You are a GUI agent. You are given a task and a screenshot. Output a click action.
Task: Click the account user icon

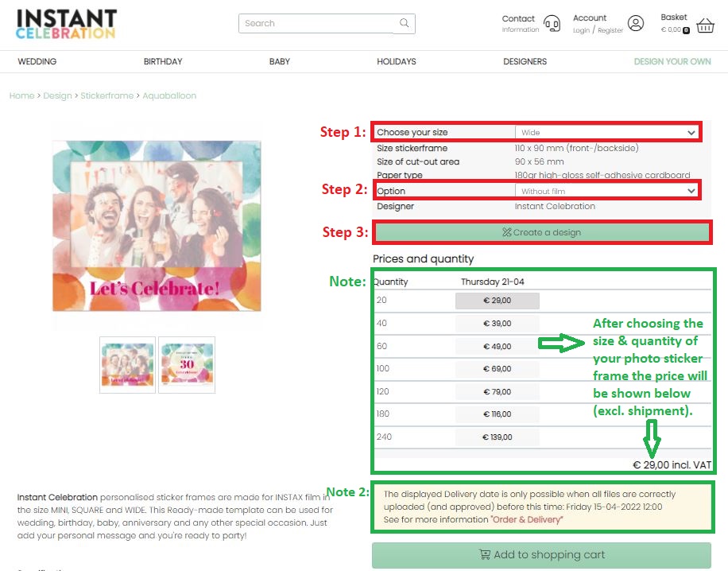pos(636,23)
